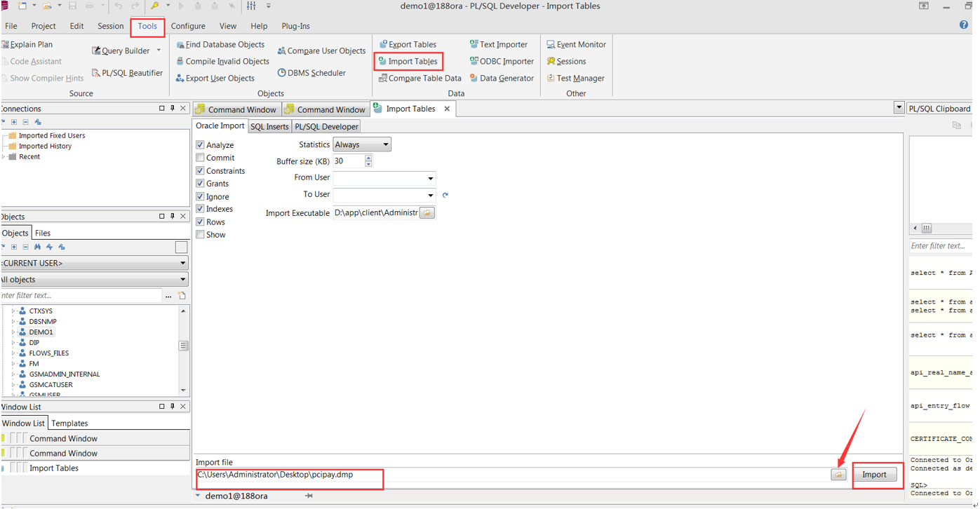980x509 pixels.
Task: Open the Statistics dropdown set to Always
Action: 362,144
